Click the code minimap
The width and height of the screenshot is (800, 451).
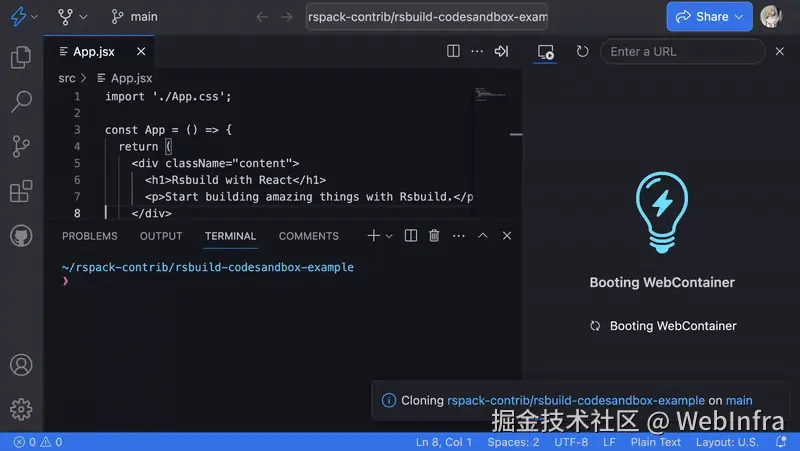pyautogui.click(x=491, y=95)
